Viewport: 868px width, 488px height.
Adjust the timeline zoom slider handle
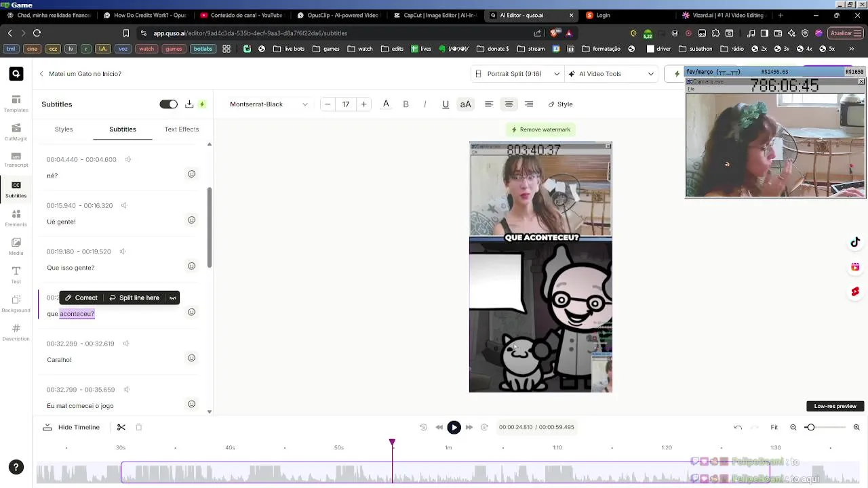point(810,427)
